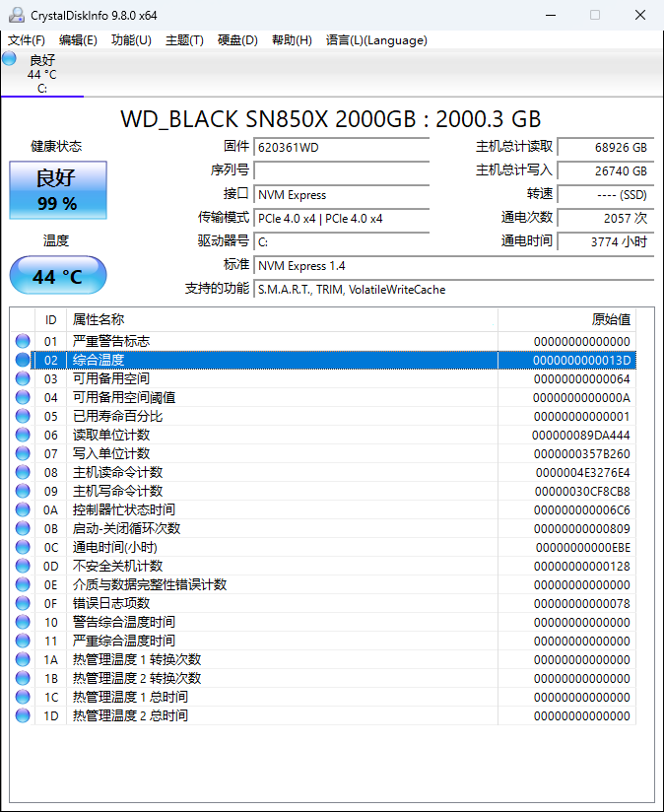Click the 主机总计读取 value 68926 GB
Screen dimensions: 664x812
606,147
